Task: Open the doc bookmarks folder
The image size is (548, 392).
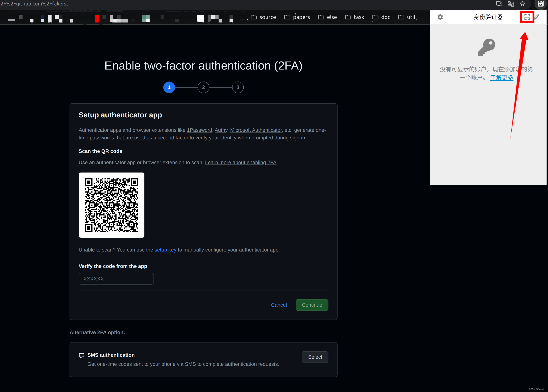Action: tap(381, 17)
